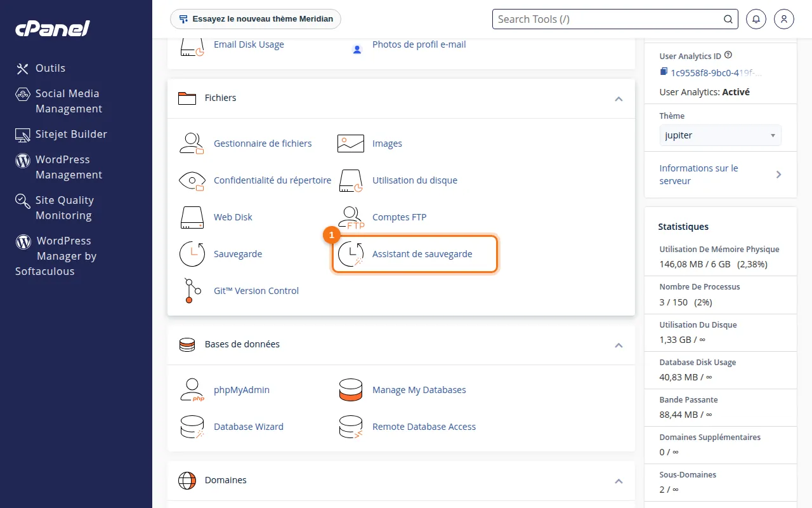Image resolution: width=812 pixels, height=508 pixels.
Task: Open Gestionnaire de fichiers link
Action: tap(263, 144)
